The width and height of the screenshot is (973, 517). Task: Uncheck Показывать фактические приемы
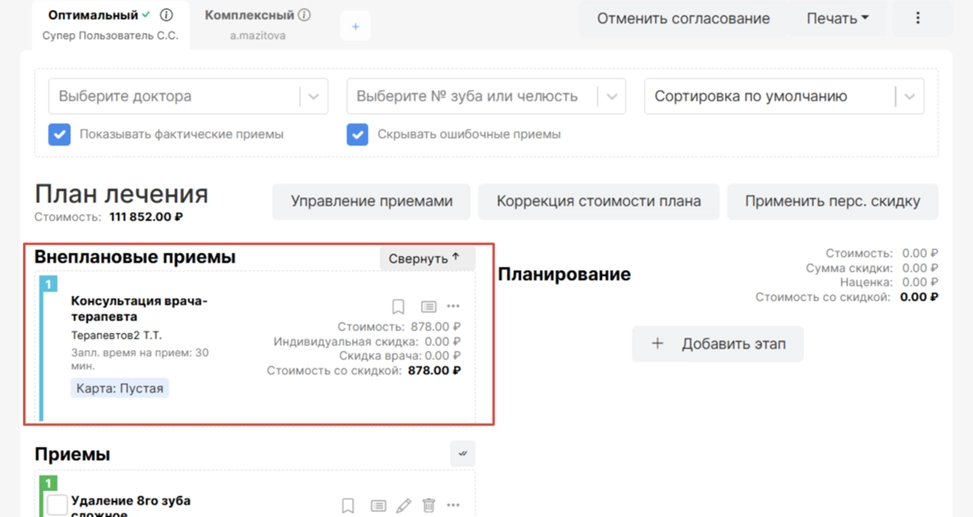coord(60,134)
